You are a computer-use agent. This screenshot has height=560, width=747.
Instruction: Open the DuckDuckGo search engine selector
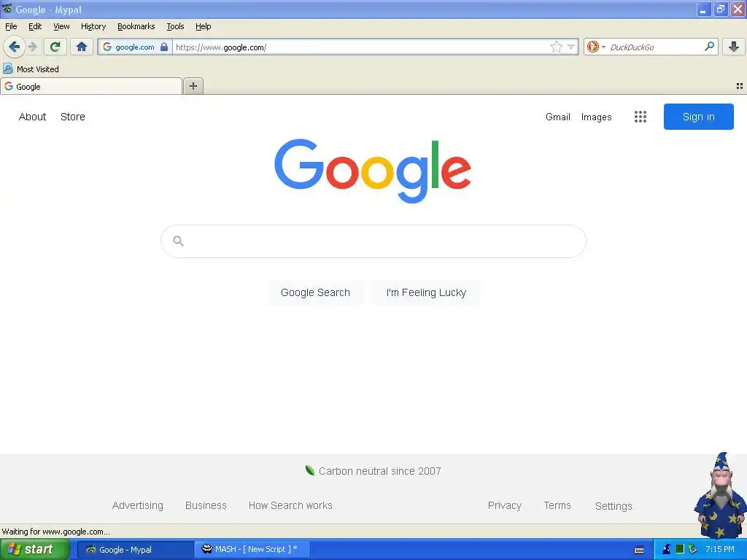click(596, 47)
